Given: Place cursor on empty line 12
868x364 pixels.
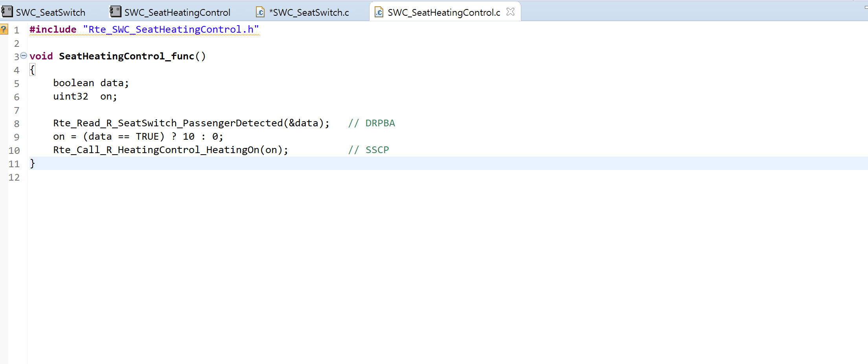Looking at the screenshot, I should (x=157, y=177).
